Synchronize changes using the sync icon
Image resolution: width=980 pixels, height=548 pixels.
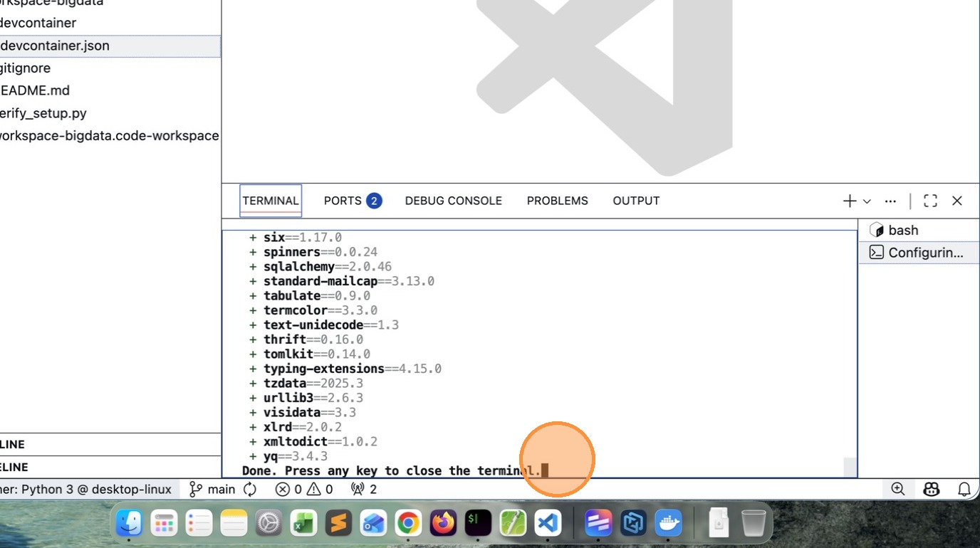tap(250, 490)
